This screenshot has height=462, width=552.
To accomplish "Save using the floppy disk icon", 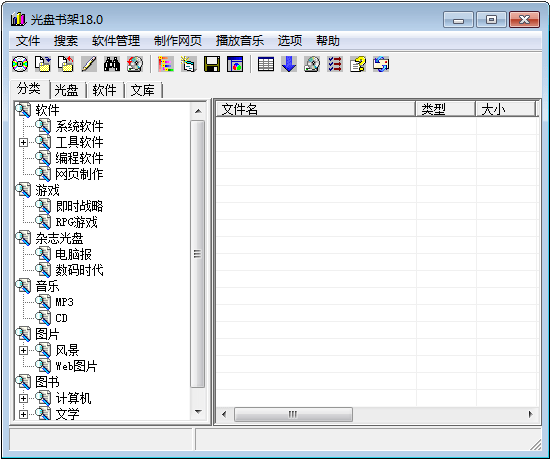I will [212, 64].
